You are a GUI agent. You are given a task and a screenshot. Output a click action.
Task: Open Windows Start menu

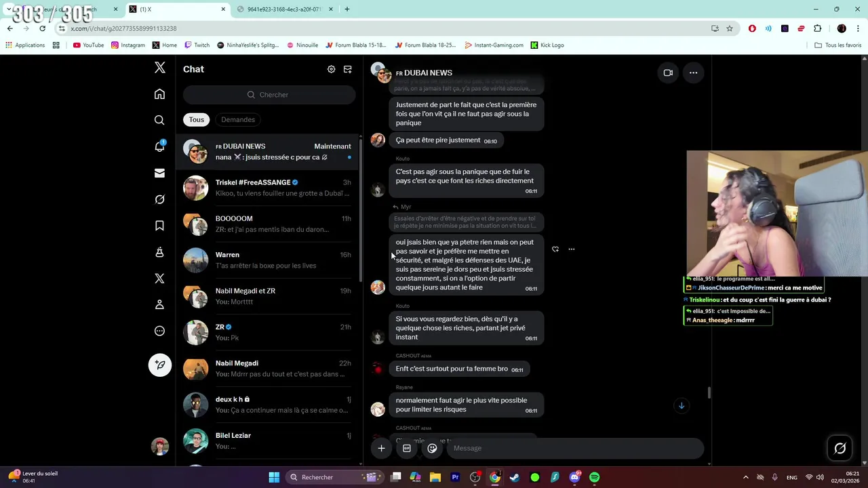coord(274,477)
